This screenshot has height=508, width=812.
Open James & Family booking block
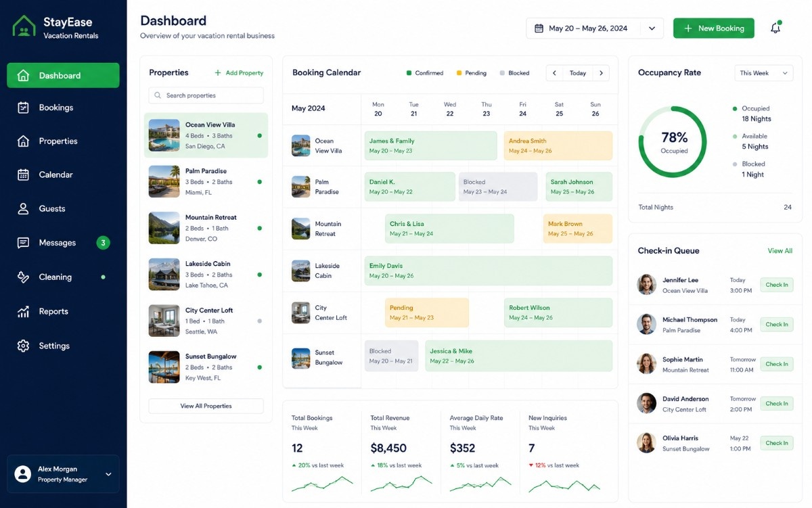click(430, 145)
